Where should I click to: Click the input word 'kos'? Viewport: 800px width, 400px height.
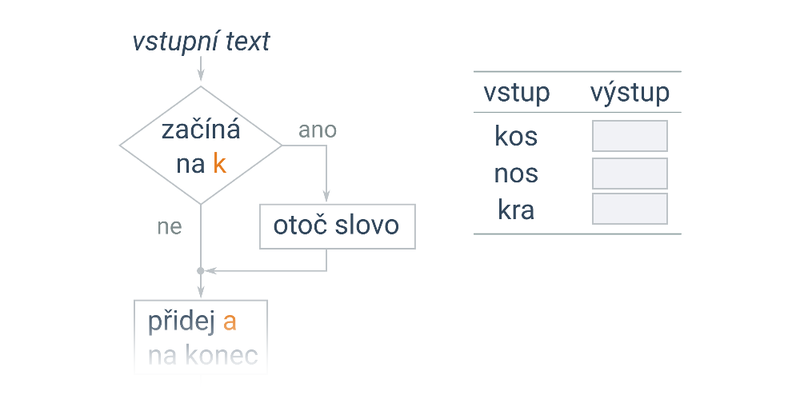[x=516, y=137]
